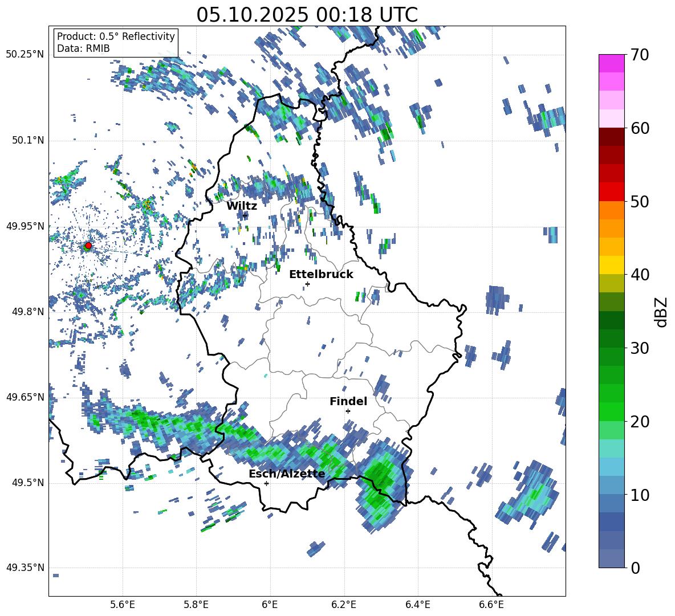The width and height of the screenshot is (675, 616).
Task: Click the light blue colorbar segment above 10
Action: pos(611,485)
